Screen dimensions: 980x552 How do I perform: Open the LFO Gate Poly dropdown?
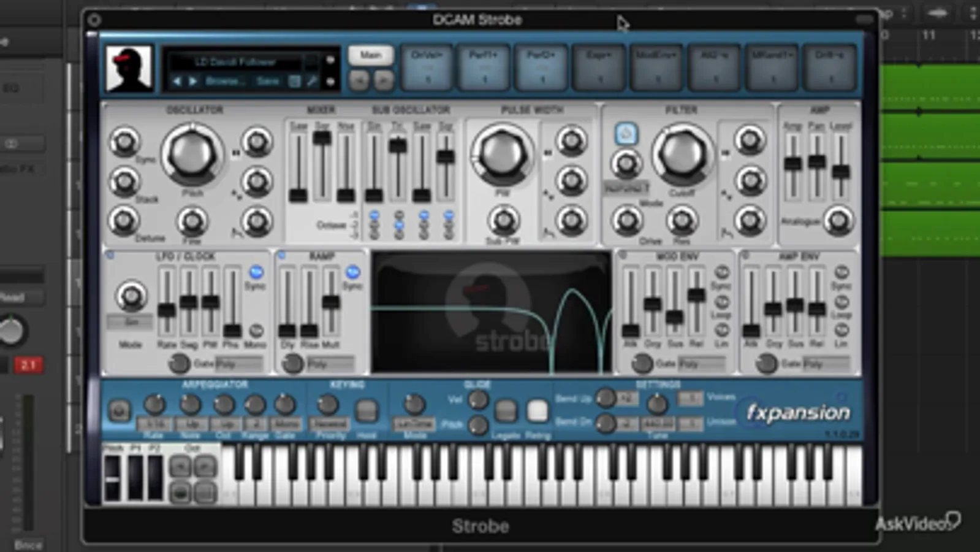pyautogui.click(x=238, y=364)
